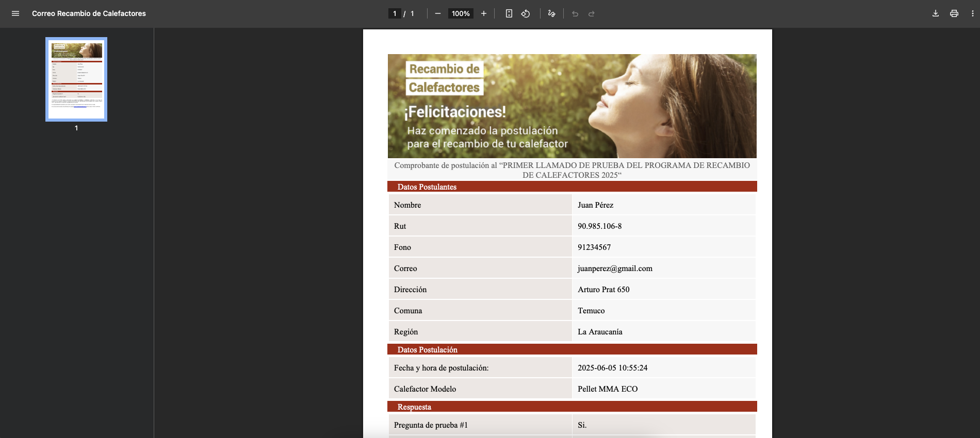Select the model Pellet MMA ECO
The image size is (980, 438).
(x=608, y=389)
